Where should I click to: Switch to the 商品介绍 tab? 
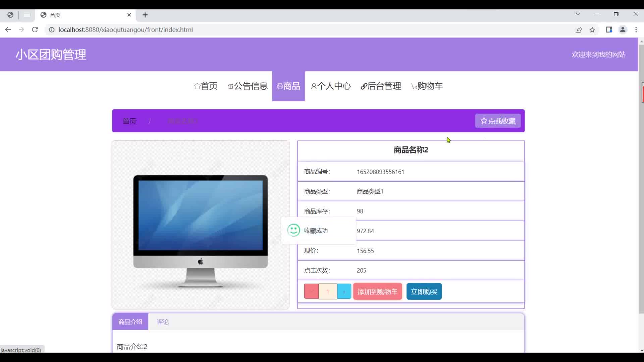(130, 322)
